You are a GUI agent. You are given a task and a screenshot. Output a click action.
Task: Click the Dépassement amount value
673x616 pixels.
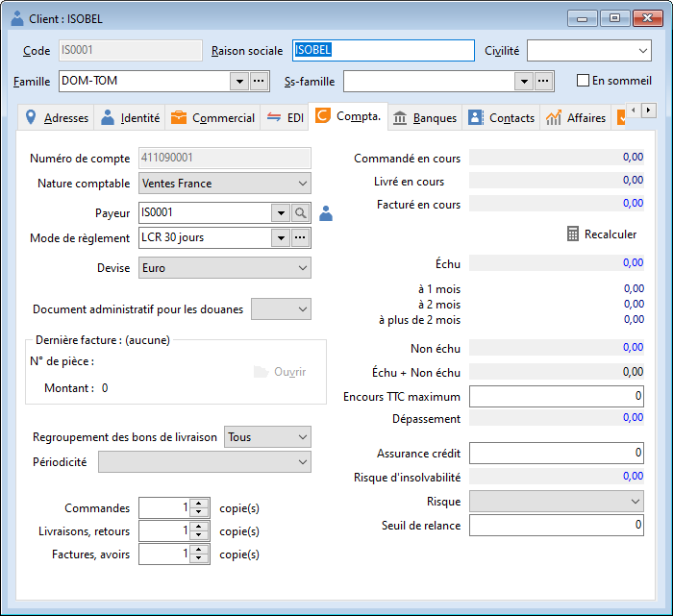click(557, 417)
